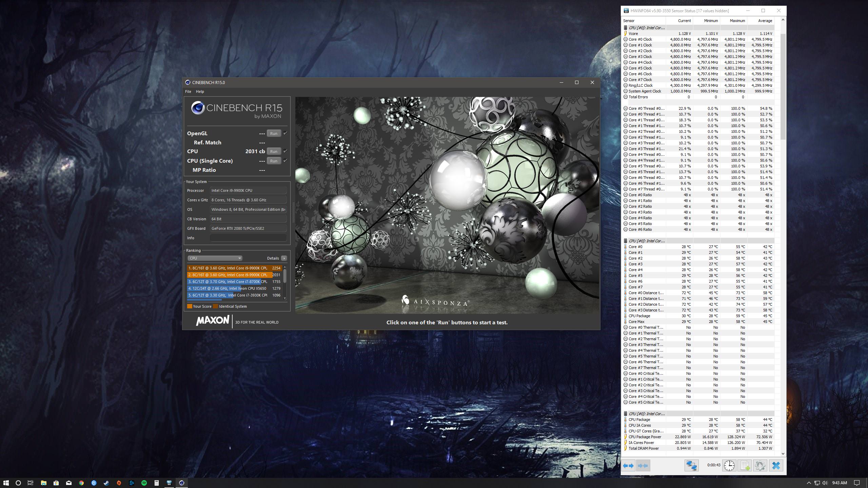
Task: Close sensors with the blue X icon
Action: tap(776, 466)
